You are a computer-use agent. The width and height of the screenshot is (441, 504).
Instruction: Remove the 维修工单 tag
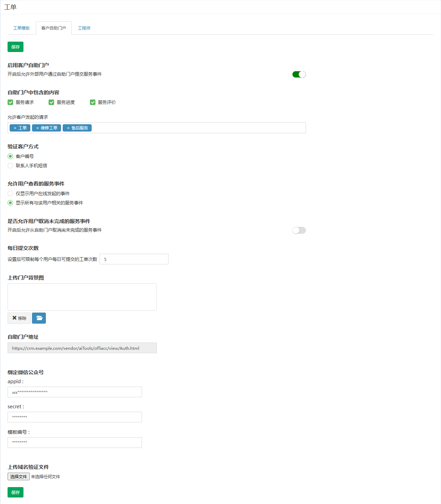[x=38, y=128]
